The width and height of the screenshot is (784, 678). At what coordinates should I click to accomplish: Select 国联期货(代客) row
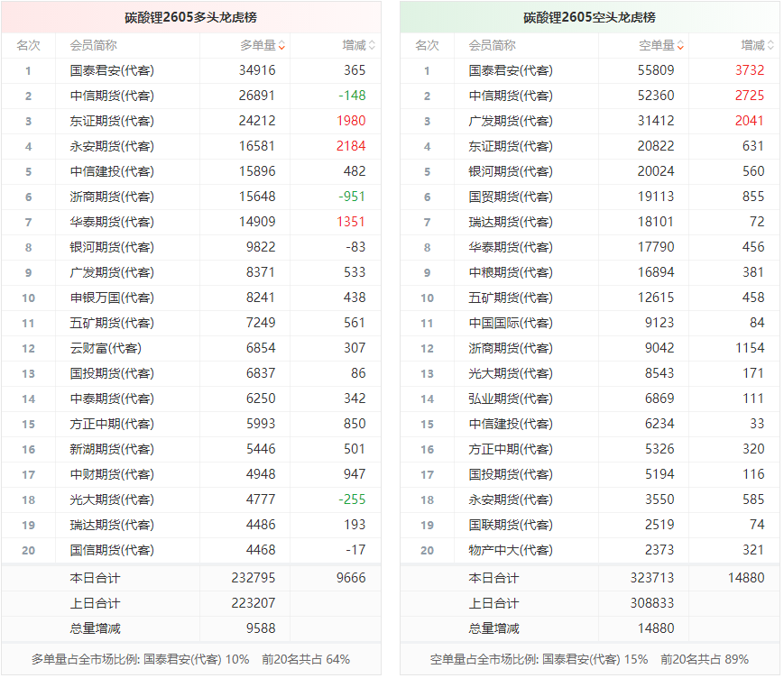coord(589,525)
